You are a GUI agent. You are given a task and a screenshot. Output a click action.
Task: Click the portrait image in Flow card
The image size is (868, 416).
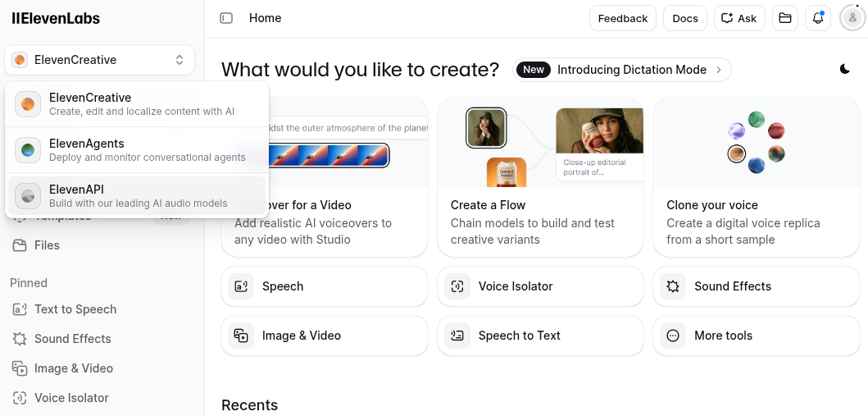pos(599,130)
